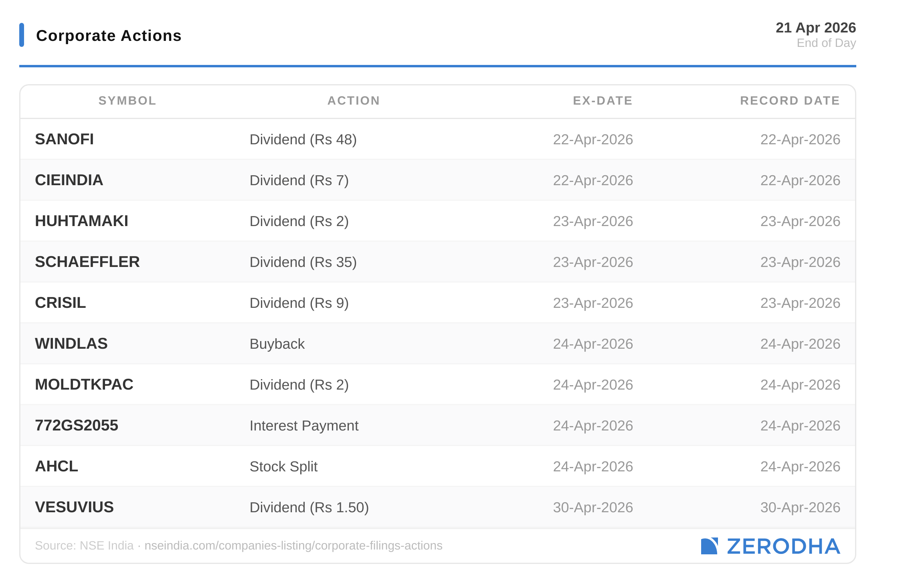914x588 pixels.
Task: Click the Zerodha logo icon
Action: tap(709, 546)
